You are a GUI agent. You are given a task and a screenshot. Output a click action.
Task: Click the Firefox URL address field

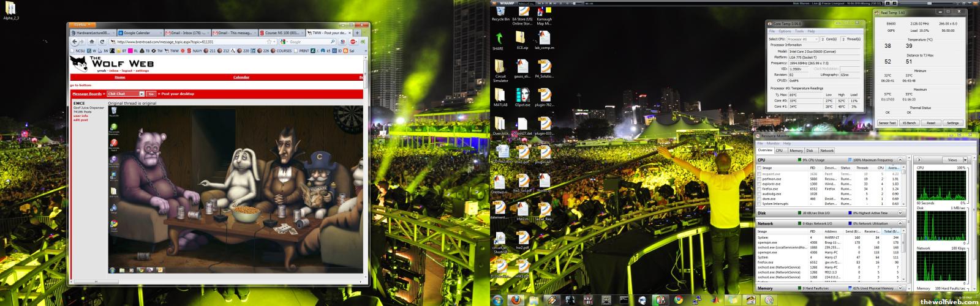point(184,42)
